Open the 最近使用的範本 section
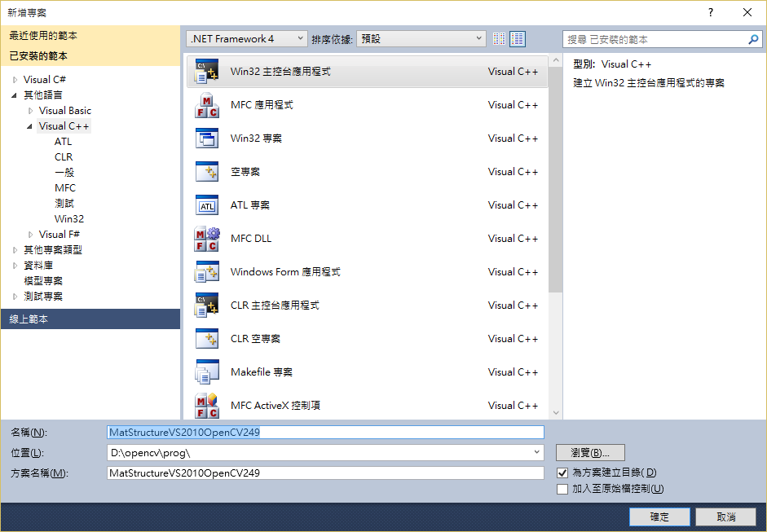 pyautogui.click(x=90, y=36)
